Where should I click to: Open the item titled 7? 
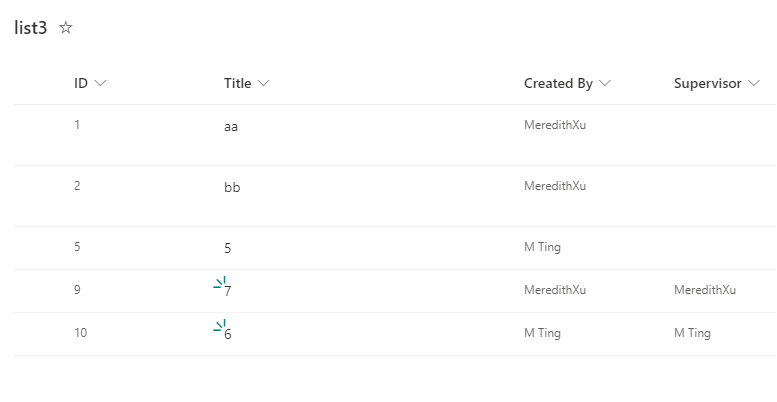point(227,291)
